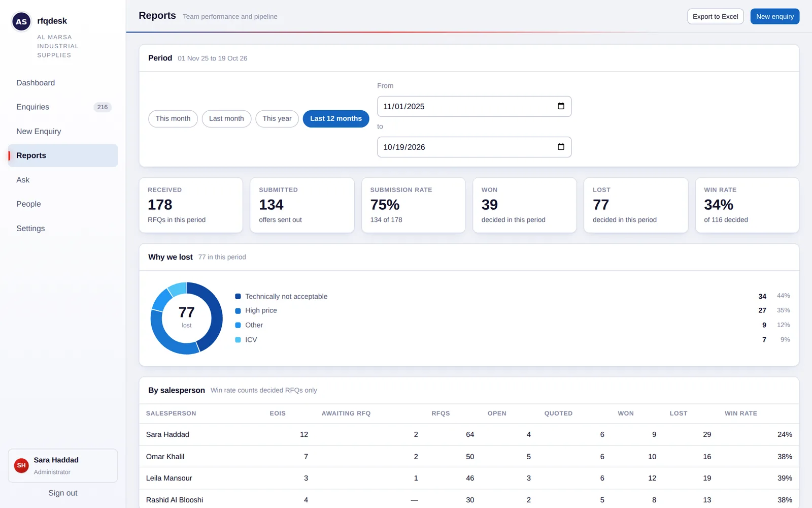Select This year period filter

tap(277, 118)
